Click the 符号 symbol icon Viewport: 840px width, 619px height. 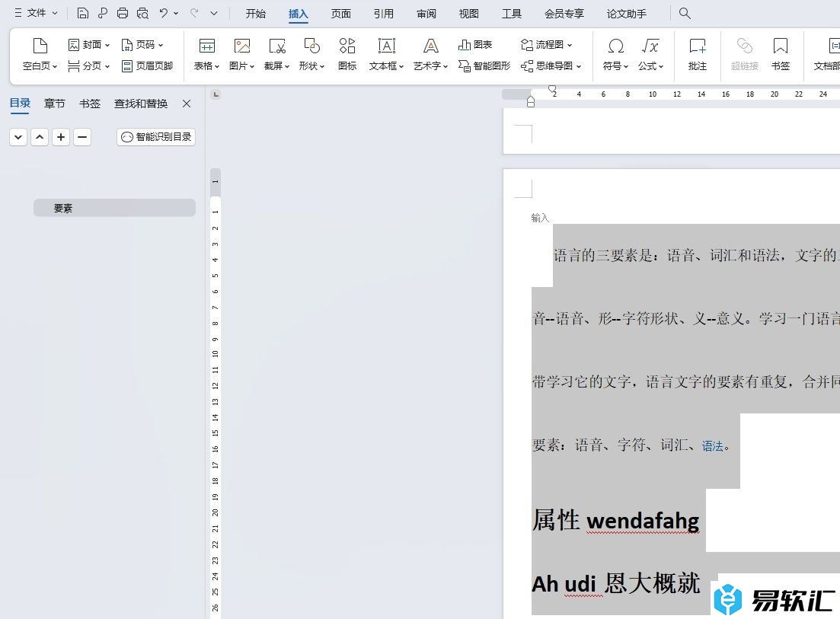tap(616, 46)
